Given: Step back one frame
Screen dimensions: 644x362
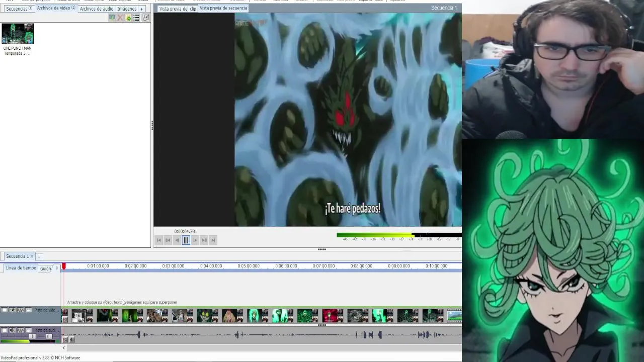Looking at the screenshot, I should (x=177, y=240).
